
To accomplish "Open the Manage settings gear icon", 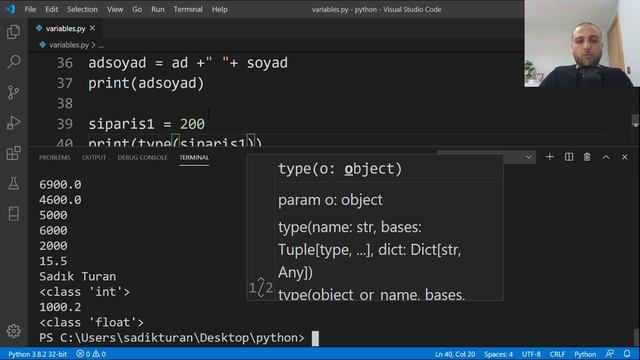I will 13,331.
